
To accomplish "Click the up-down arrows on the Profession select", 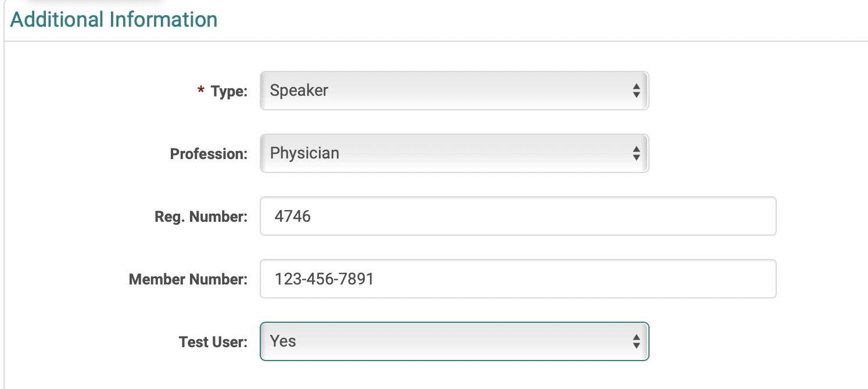I will click(x=636, y=153).
